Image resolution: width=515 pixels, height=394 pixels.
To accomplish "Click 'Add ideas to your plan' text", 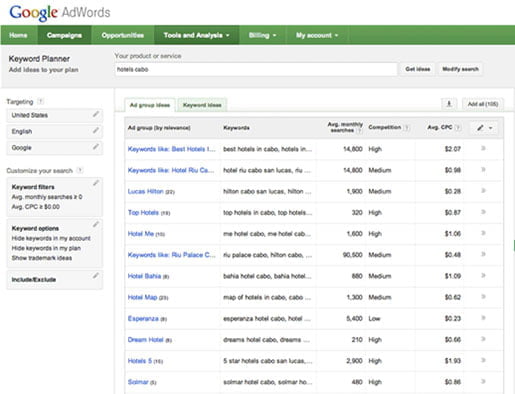I will tap(44, 70).
